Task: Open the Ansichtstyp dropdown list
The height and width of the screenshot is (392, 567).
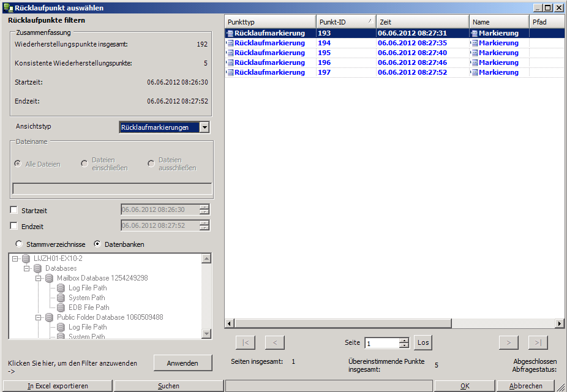Action: click(205, 127)
